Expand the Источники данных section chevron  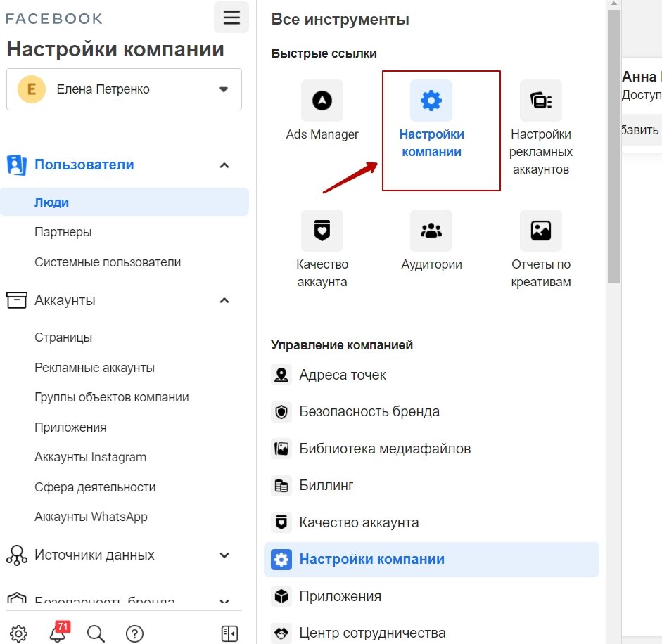[224, 555]
